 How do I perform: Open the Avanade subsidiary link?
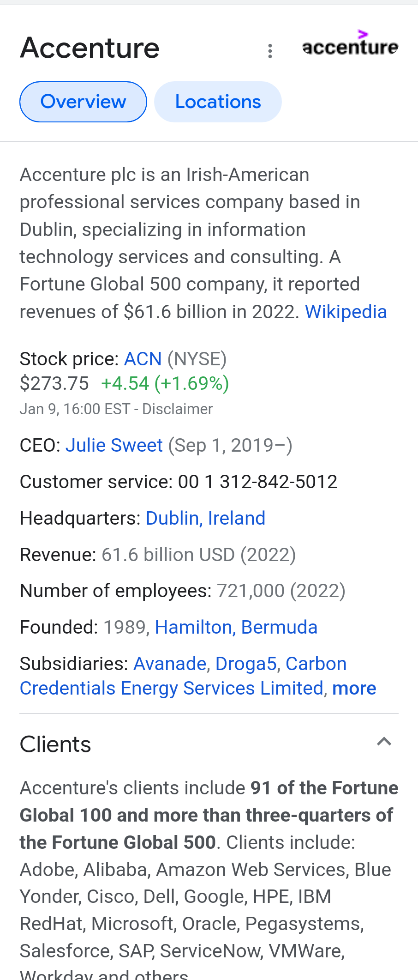coord(170,664)
